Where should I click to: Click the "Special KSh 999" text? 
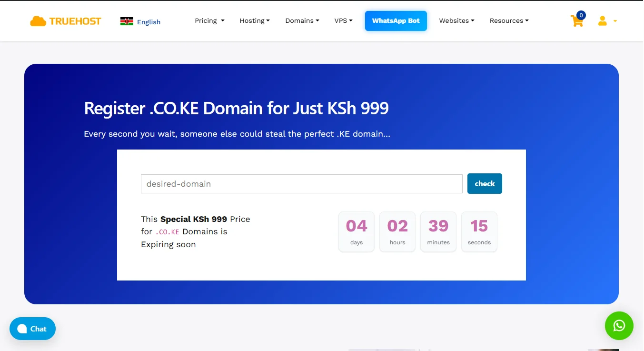pos(194,219)
